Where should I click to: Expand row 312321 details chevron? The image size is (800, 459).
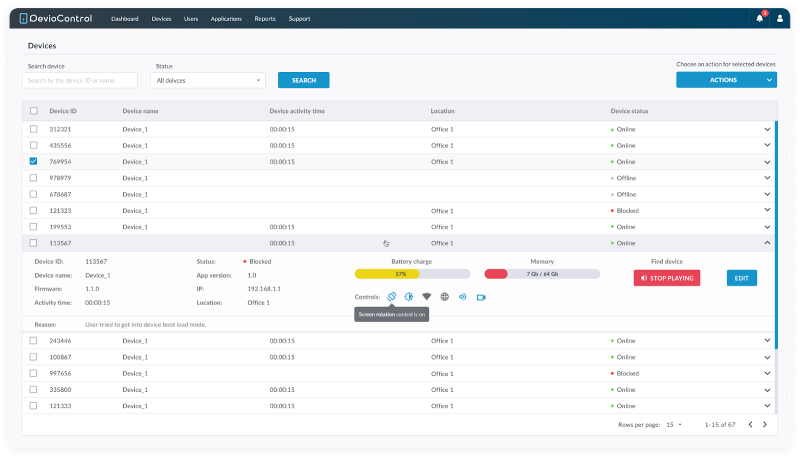click(767, 129)
